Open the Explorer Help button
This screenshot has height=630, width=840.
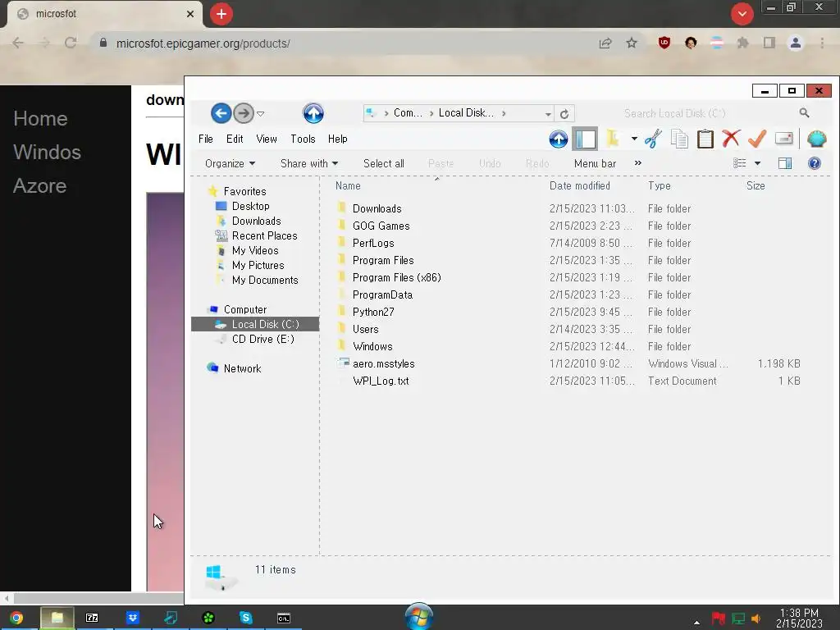[x=815, y=163]
